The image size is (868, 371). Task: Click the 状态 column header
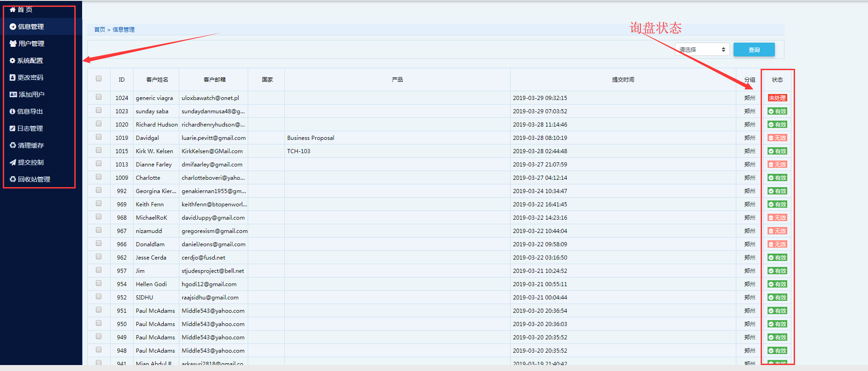click(x=777, y=79)
